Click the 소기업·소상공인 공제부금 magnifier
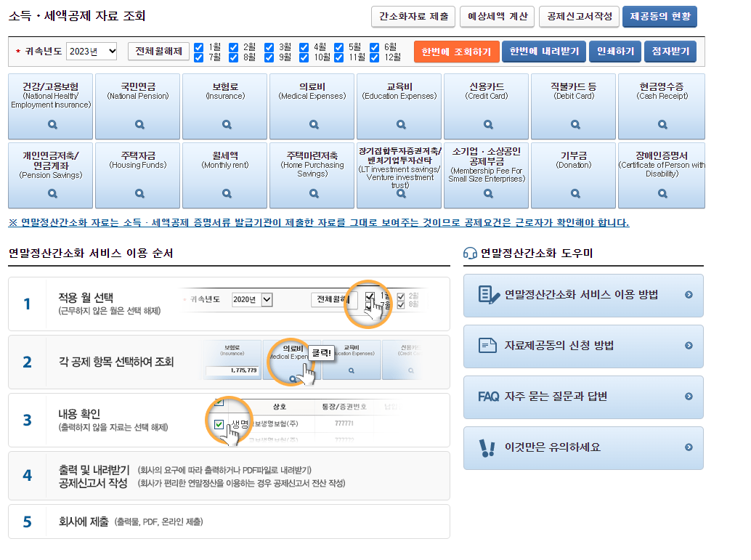 489,193
